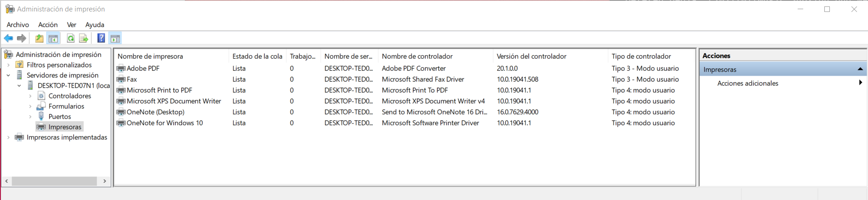Click the Up one level folder icon

pos(40,39)
